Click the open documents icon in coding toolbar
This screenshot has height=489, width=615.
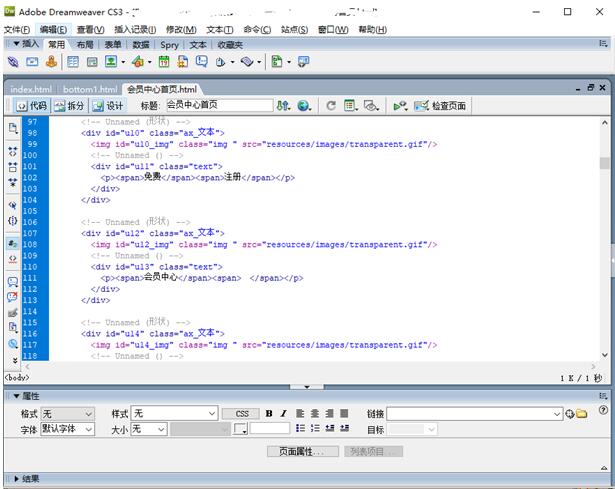click(x=13, y=128)
